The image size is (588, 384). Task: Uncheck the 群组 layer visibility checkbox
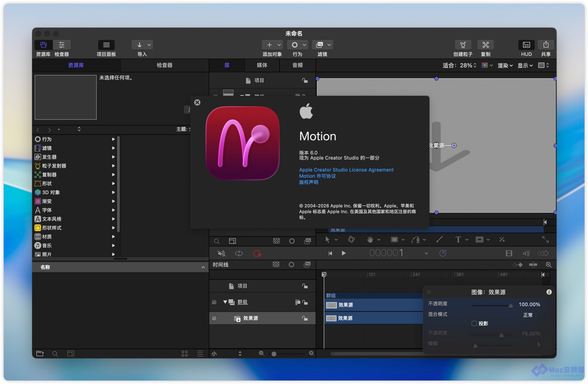[214, 302]
